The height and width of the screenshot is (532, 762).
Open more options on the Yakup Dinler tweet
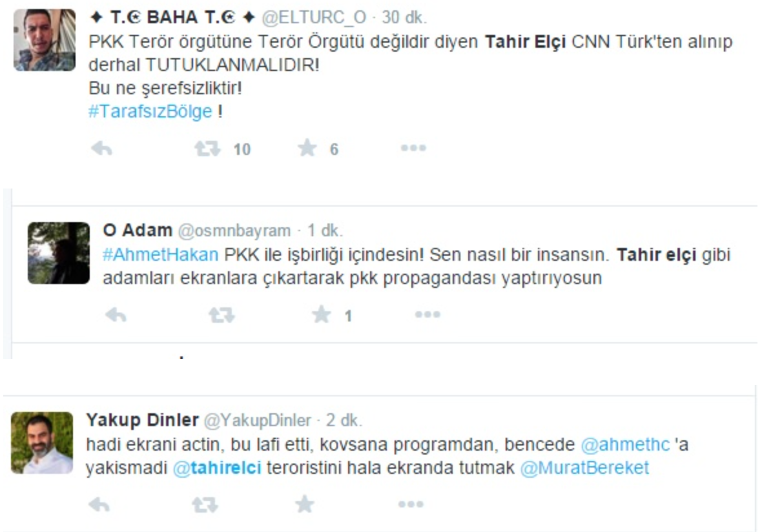[411, 504]
